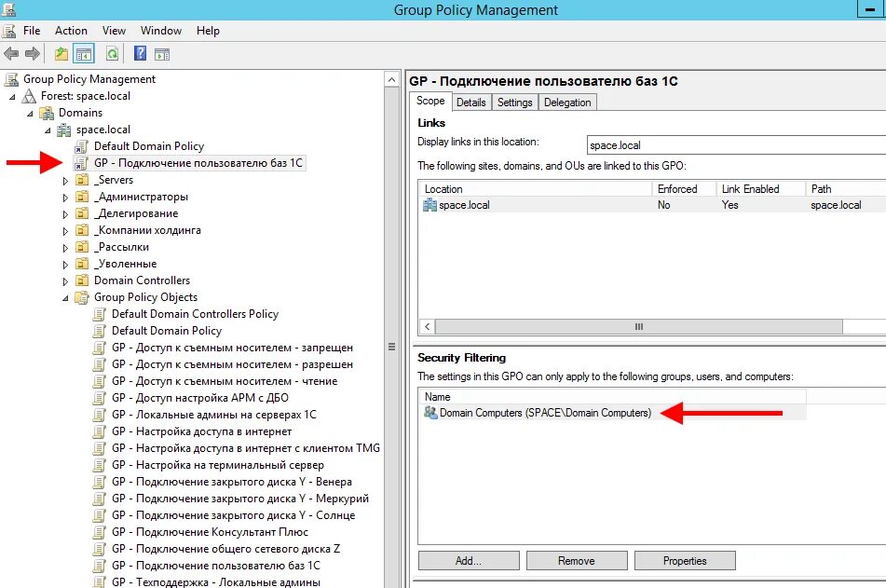Screen dimensions: 886x588
Task: Switch to the Details tab
Action: (x=470, y=103)
